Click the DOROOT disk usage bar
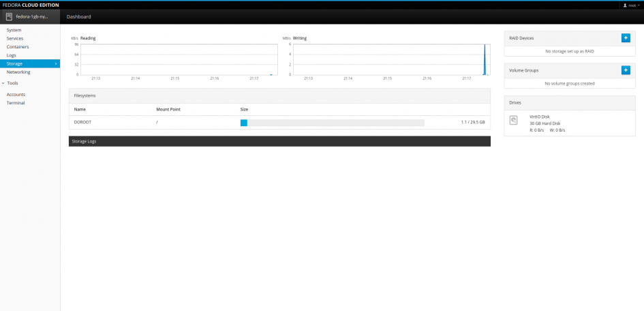 tap(332, 122)
